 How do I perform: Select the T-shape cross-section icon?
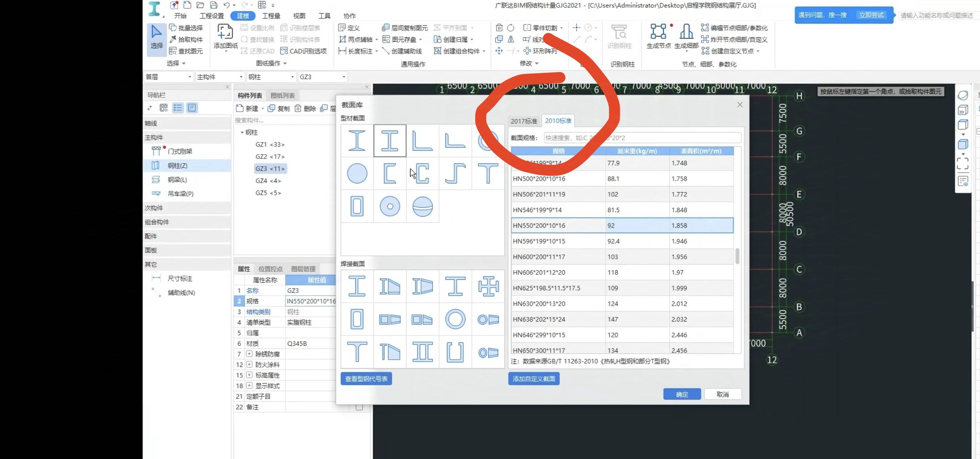[488, 173]
